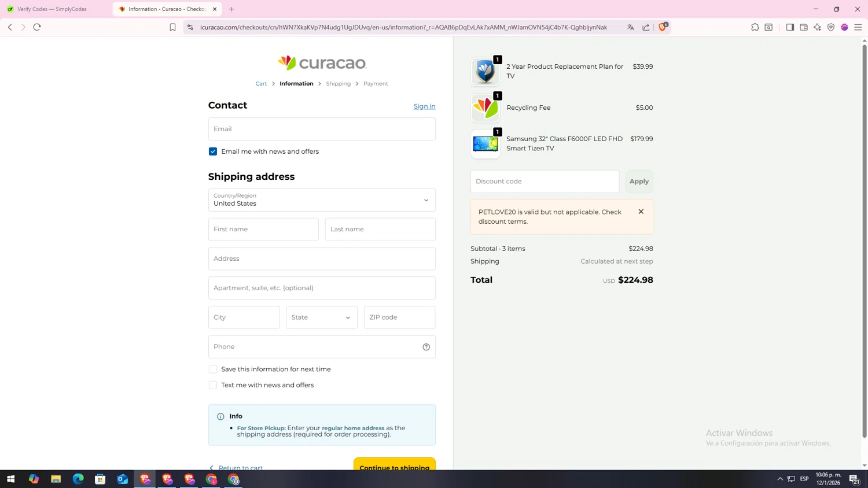Screen dimensions: 868x488
Task: Check Save this information for next time
Action: point(213,369)
